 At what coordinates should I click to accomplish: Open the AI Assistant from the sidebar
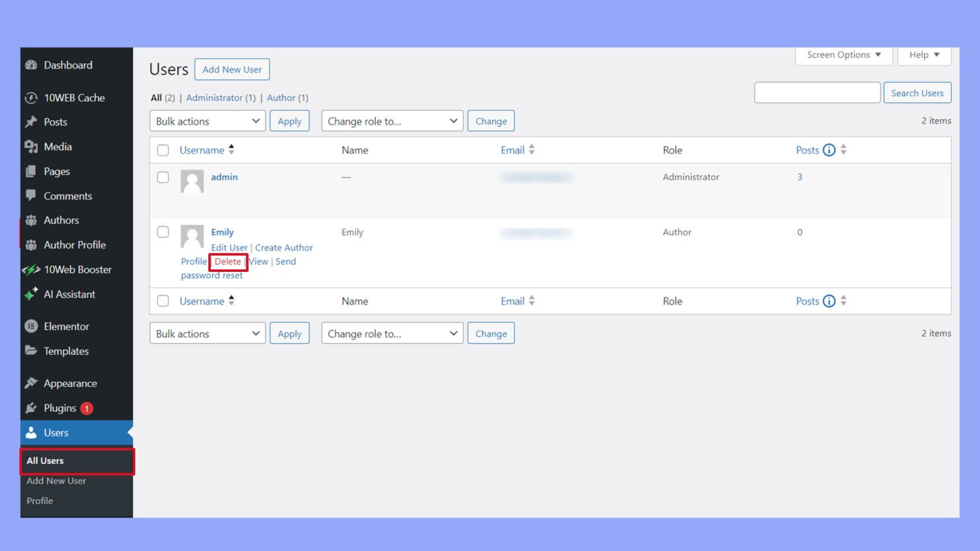pos(31,294)
